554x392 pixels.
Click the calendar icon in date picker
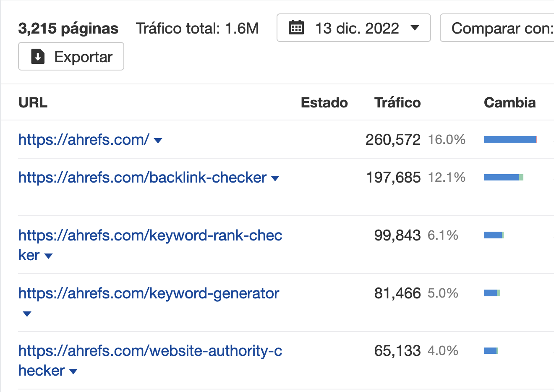[296, 28]
